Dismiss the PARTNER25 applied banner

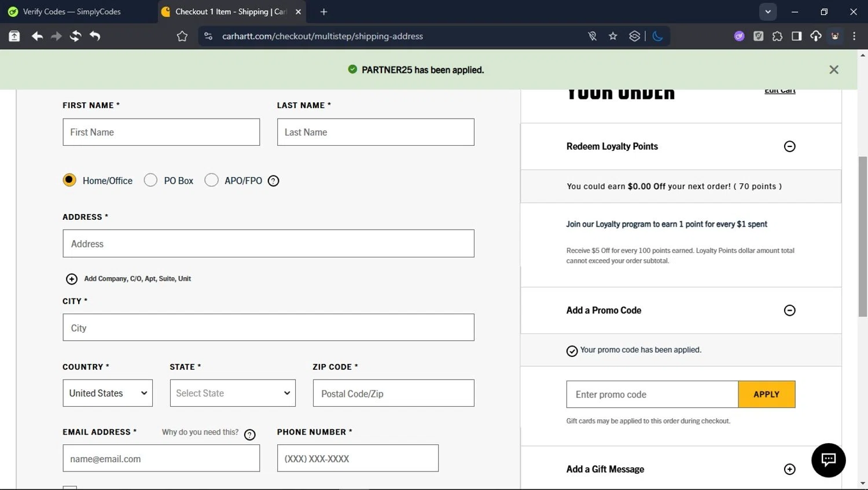[834, 70]
